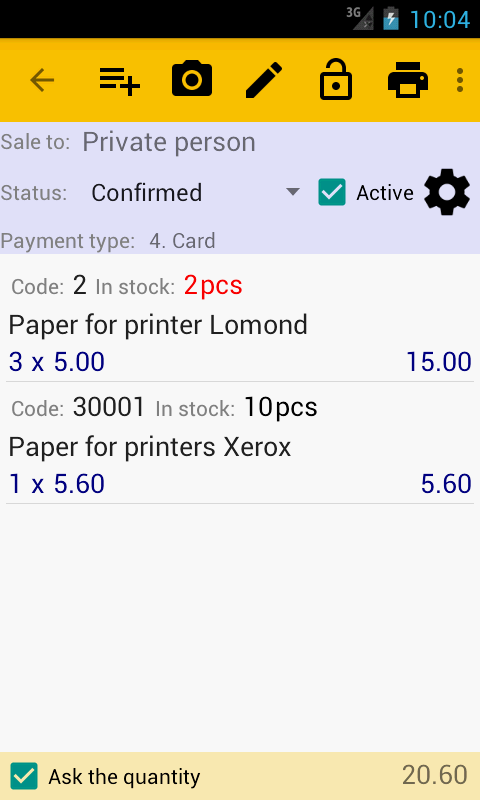Tap the 3 x 5.00 quantity line

tap(57, 362)
